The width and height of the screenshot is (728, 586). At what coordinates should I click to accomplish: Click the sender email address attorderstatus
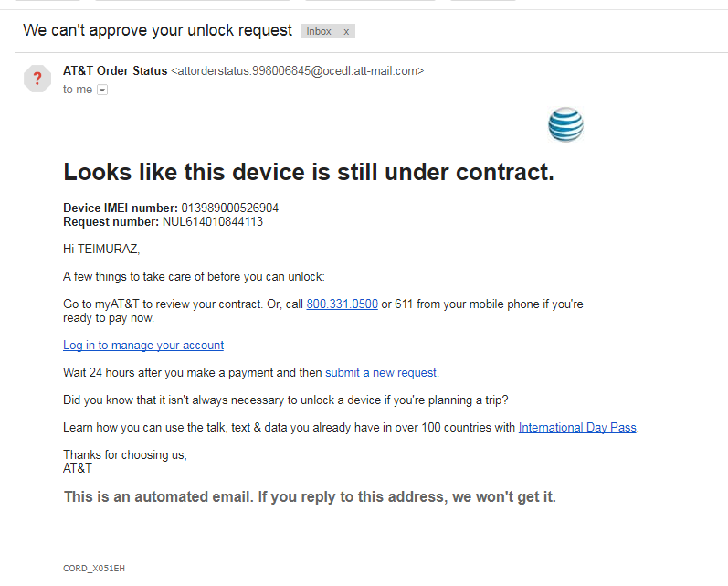click(x=298, y=70)
